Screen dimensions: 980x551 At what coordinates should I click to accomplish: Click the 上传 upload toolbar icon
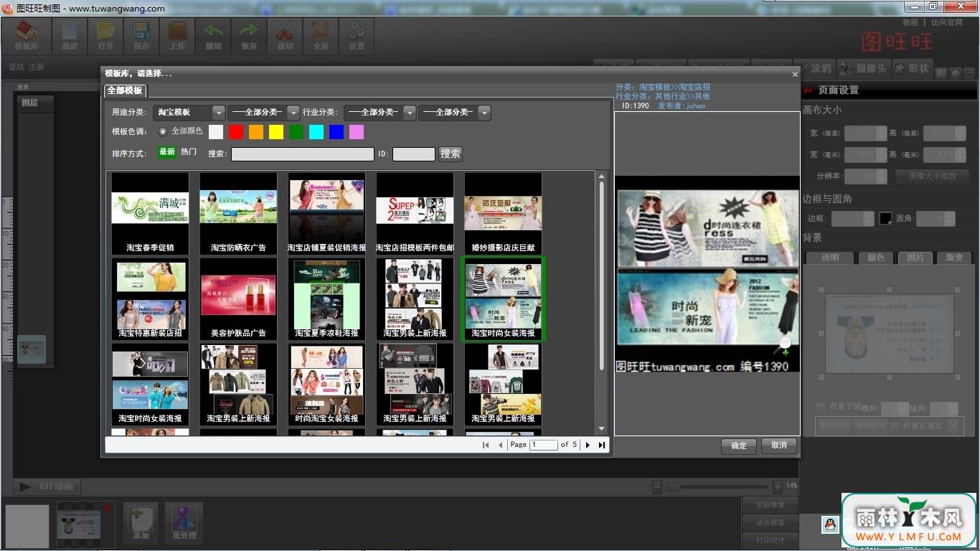point(177,34)
